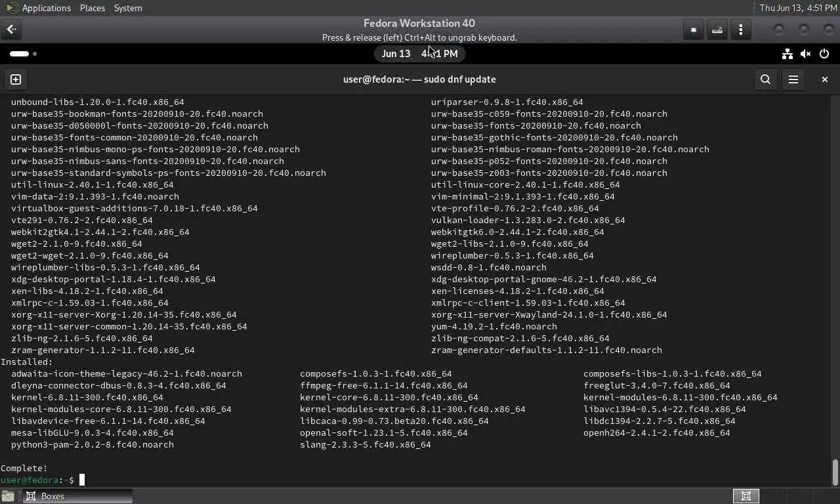Click virtualbox-guest-additions-7.0.18-1 package entry
The image size is (840, 504).
(x=135, y=208)
